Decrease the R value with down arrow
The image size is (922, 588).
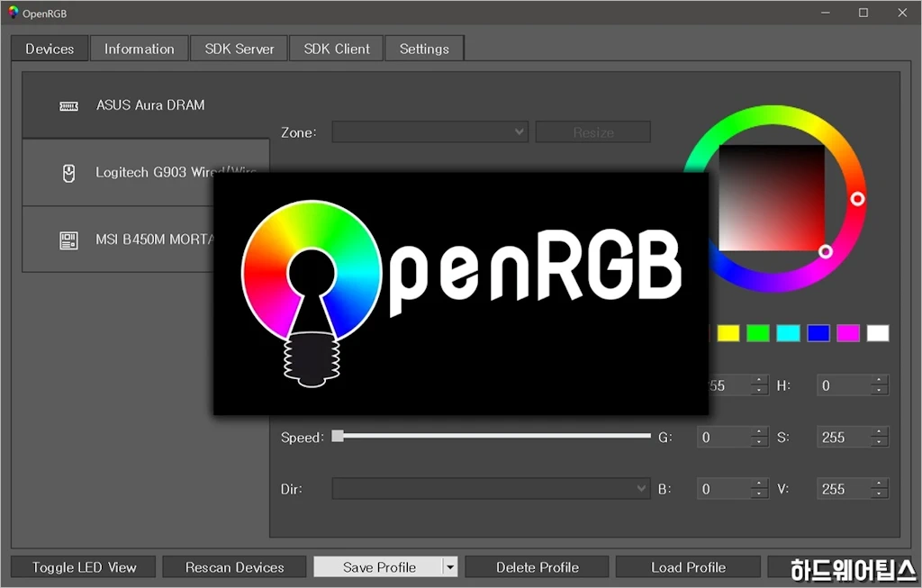tap(759, 391)
